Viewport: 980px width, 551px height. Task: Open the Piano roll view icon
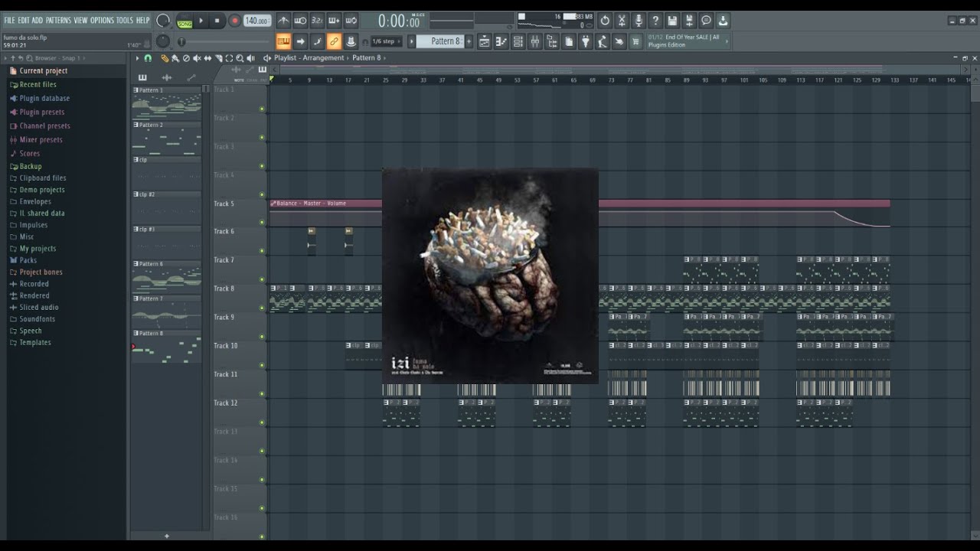pyautogui.click(x=501, y=41)
